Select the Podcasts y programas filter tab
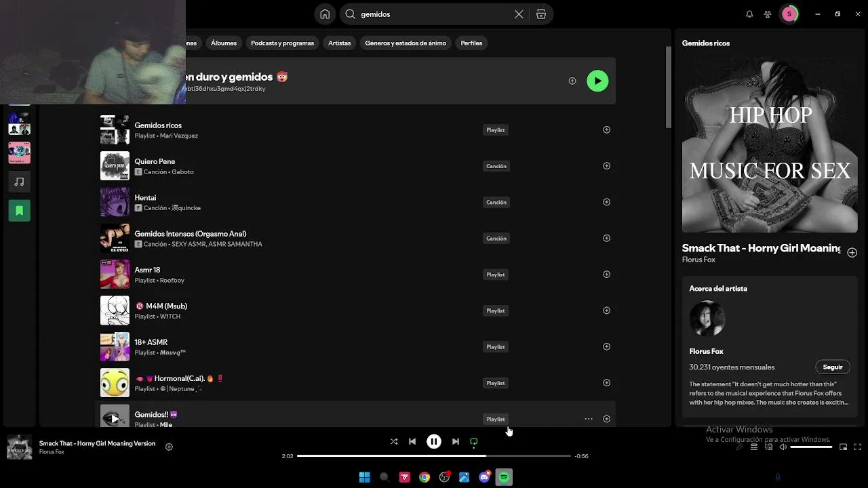Screen dimensions: 868x488 (x=282, y=43)
